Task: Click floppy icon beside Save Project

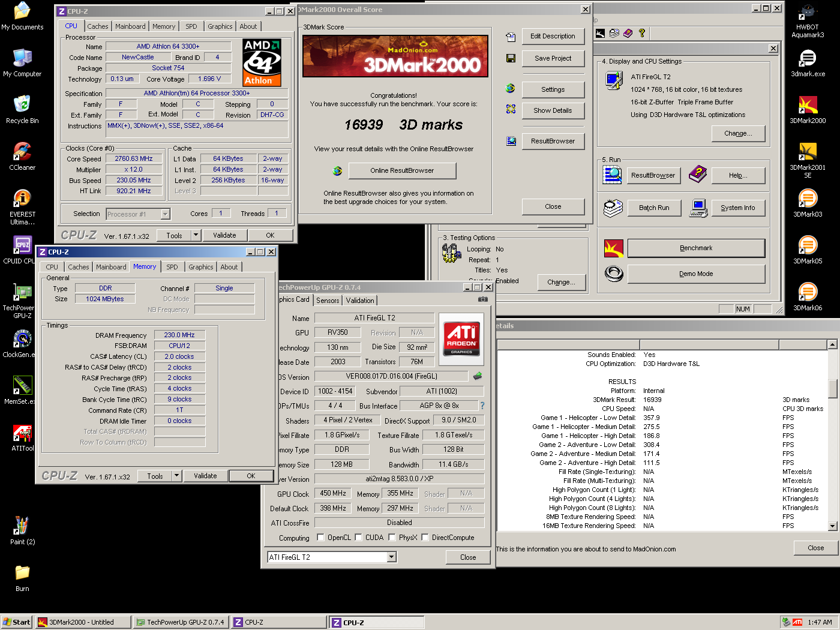Action: 511,58
